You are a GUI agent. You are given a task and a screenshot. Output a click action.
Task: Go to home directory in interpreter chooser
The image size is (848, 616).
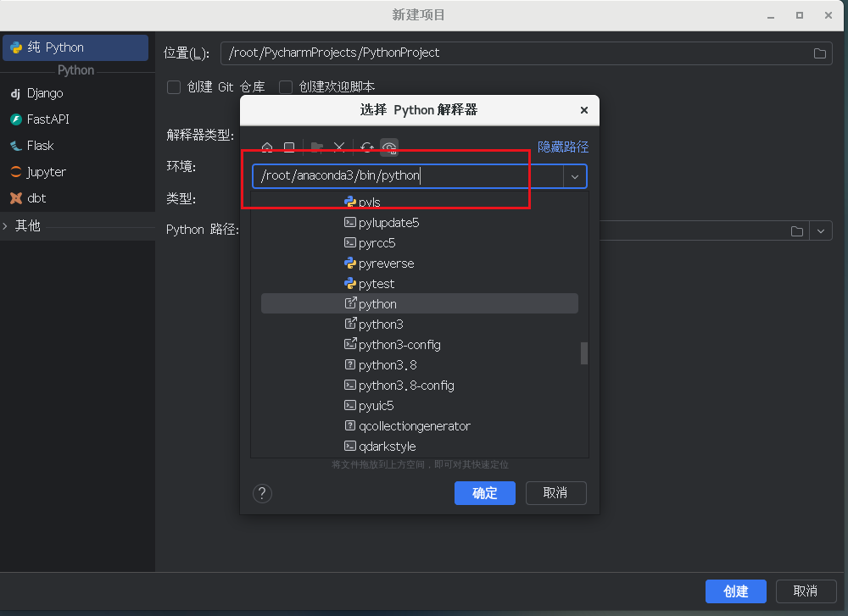click(x=267, y=147)
